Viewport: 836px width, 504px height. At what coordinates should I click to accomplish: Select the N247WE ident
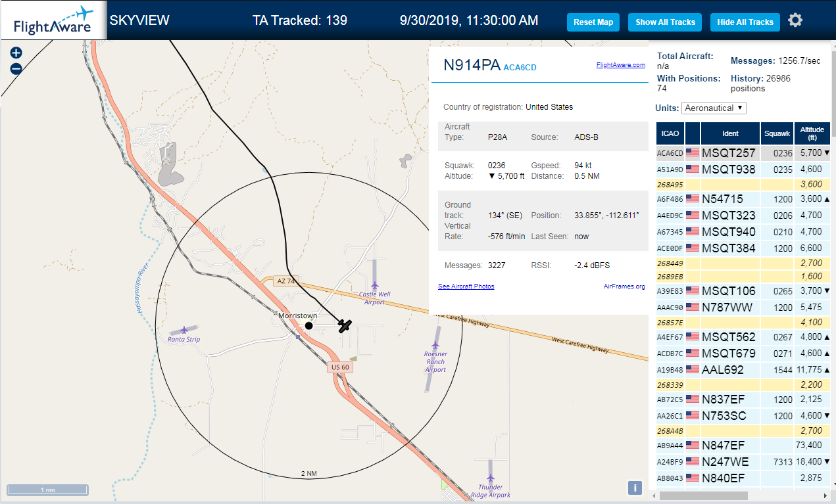coord(725,461)
